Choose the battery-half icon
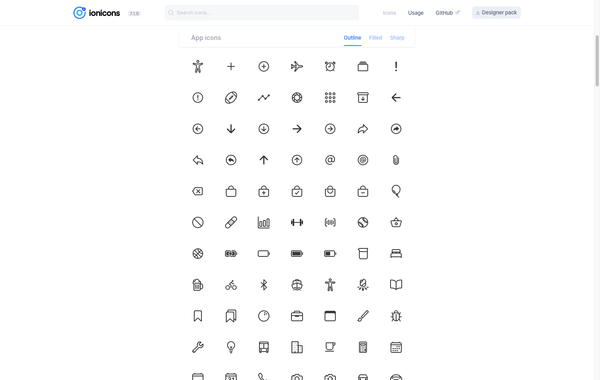The width and height of the screenshot is (600, 380). [x=330, y=254]
